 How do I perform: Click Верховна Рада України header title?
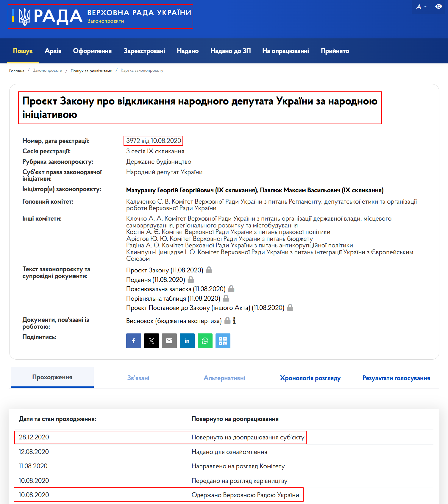[139, 13]
